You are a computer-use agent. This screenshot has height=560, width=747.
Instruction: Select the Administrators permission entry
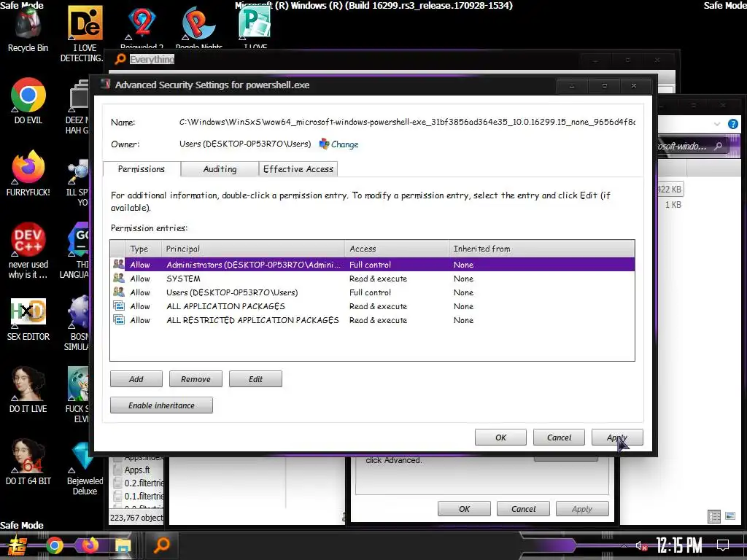[373, 264]
